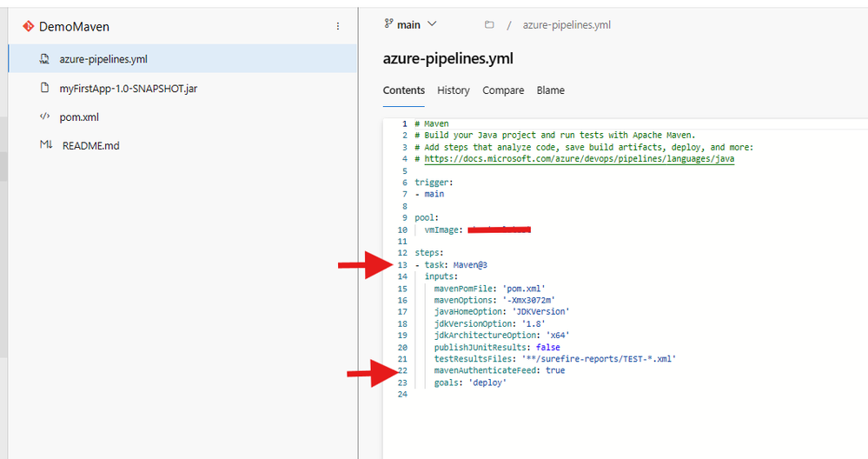Select azure-pipelines.yml in the file tree
This screenshot has width=868, height=459.
(x=182, y=59)
